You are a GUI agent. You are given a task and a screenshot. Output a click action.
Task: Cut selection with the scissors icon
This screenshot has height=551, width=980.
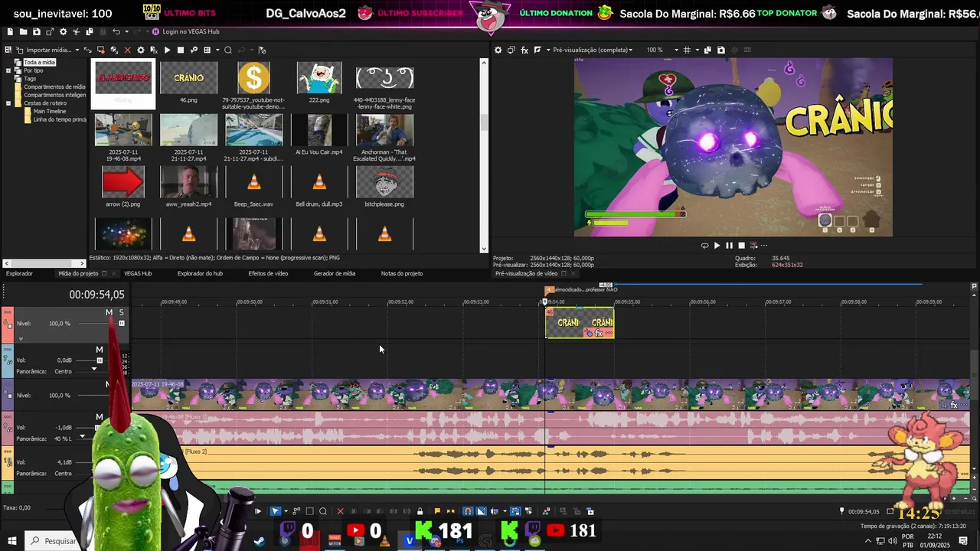tap(77, 31)
